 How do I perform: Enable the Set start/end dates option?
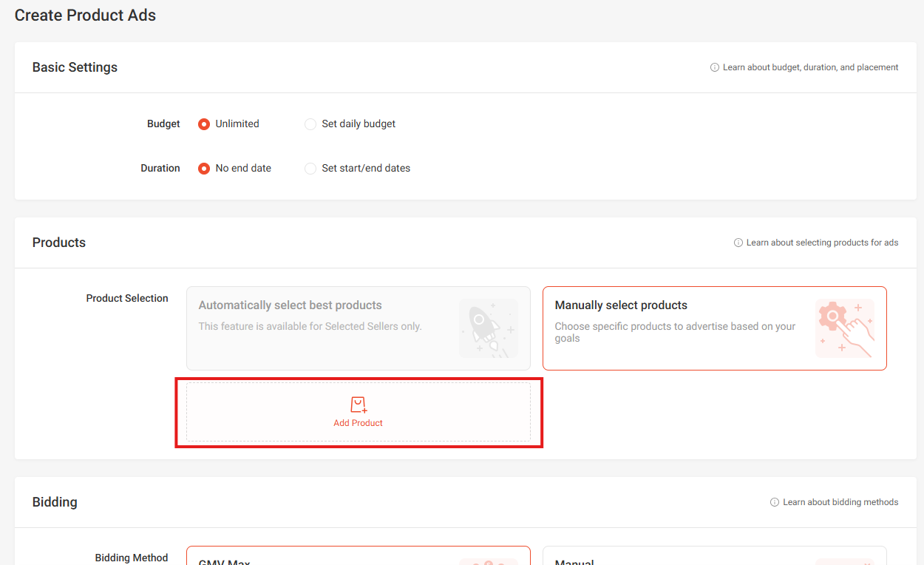click(x=310, y=169)
